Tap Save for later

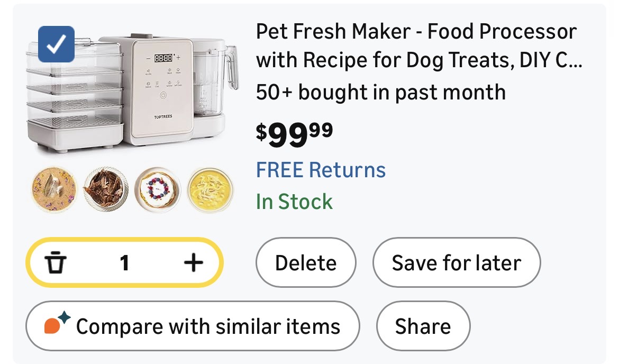(x=456, y=263)
